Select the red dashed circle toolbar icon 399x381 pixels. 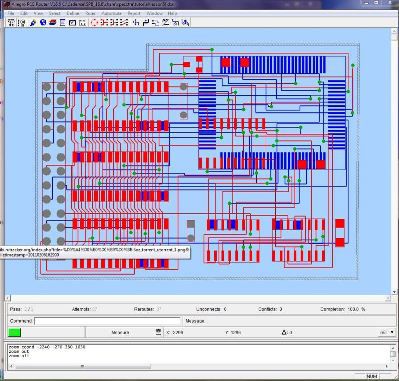[94, 22]
